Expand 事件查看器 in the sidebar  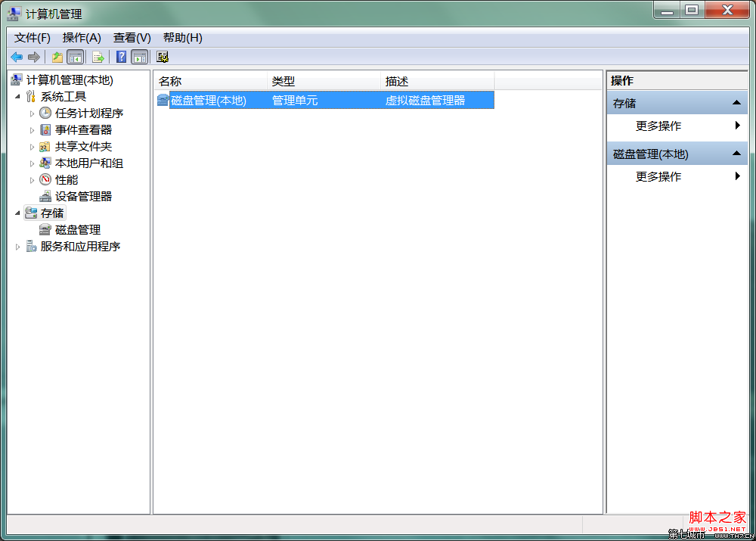[31, 129]
